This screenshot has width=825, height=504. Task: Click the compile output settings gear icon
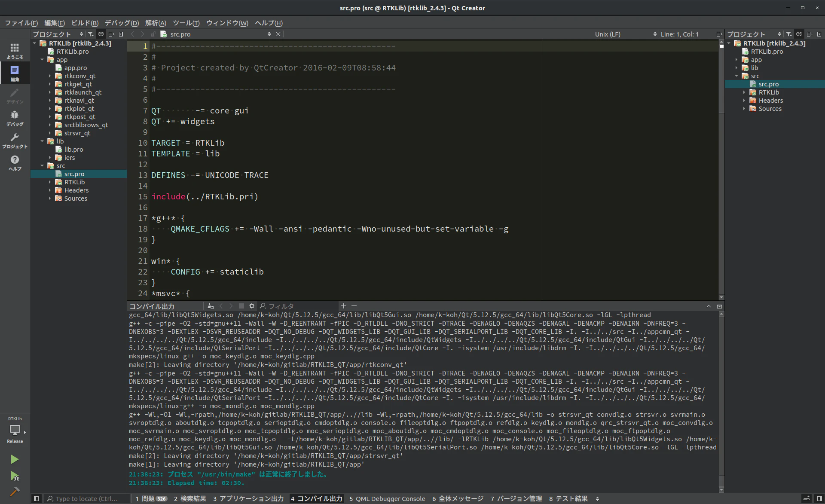(x=252, y=306)
